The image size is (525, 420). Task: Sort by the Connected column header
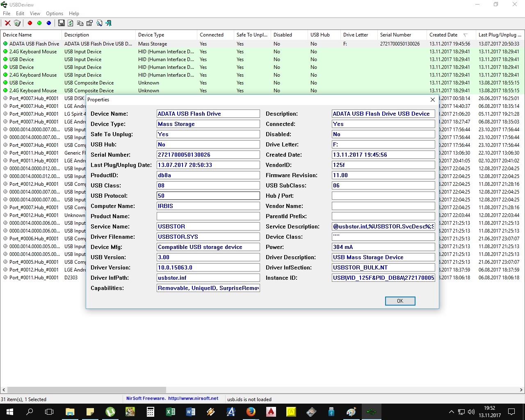tap(215, 35)
